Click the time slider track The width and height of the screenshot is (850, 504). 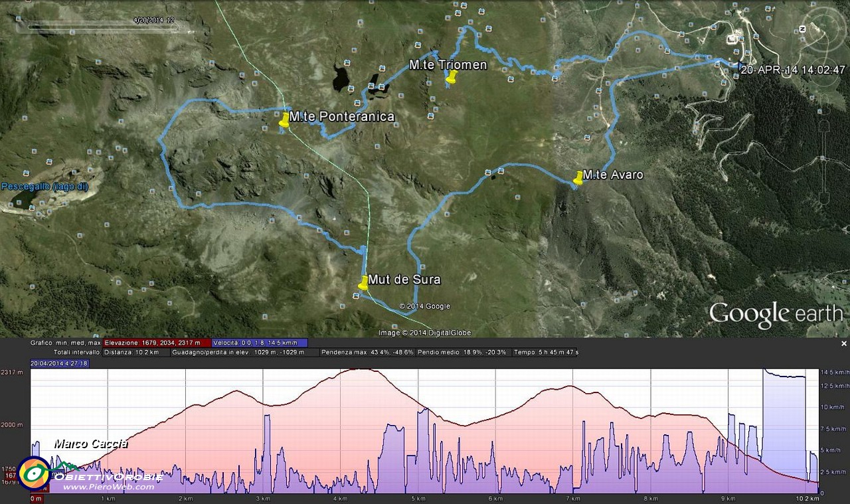coord(101,28)
